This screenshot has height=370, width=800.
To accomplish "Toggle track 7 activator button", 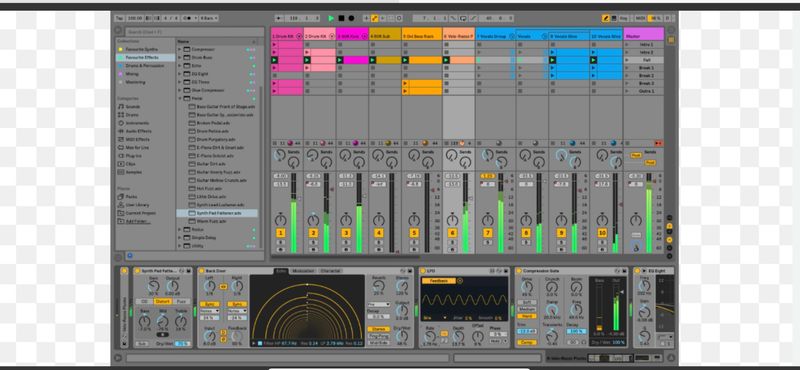I will point(488,233).
